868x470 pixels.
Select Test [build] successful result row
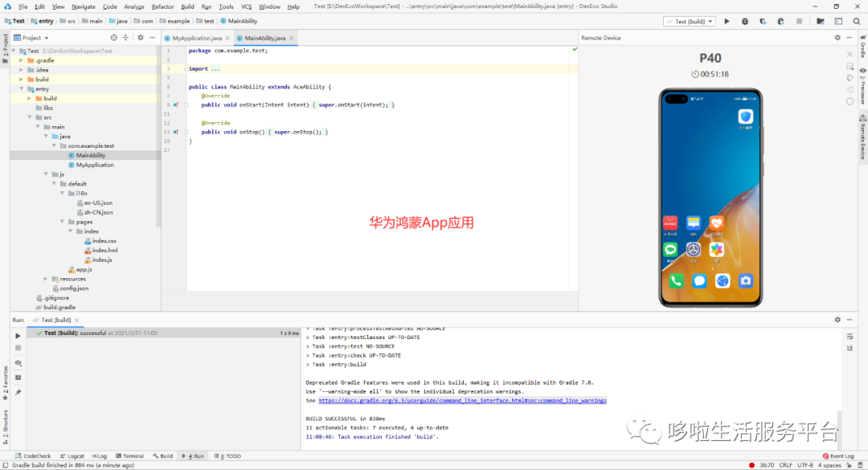point(163,333)
